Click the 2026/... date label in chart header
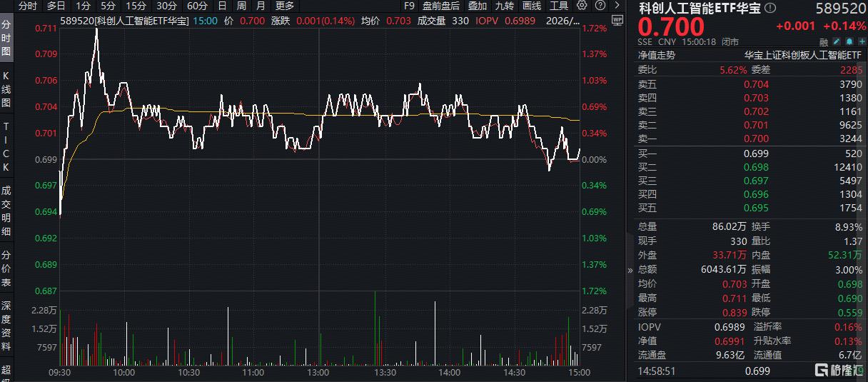 click(564, 21)
